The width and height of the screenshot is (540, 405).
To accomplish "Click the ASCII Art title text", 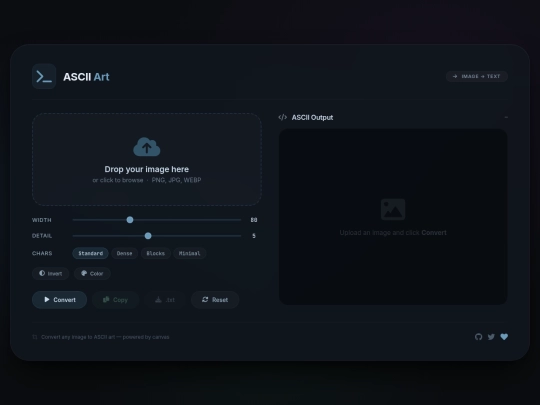I will pyautogui.click(x=86, y=77).
